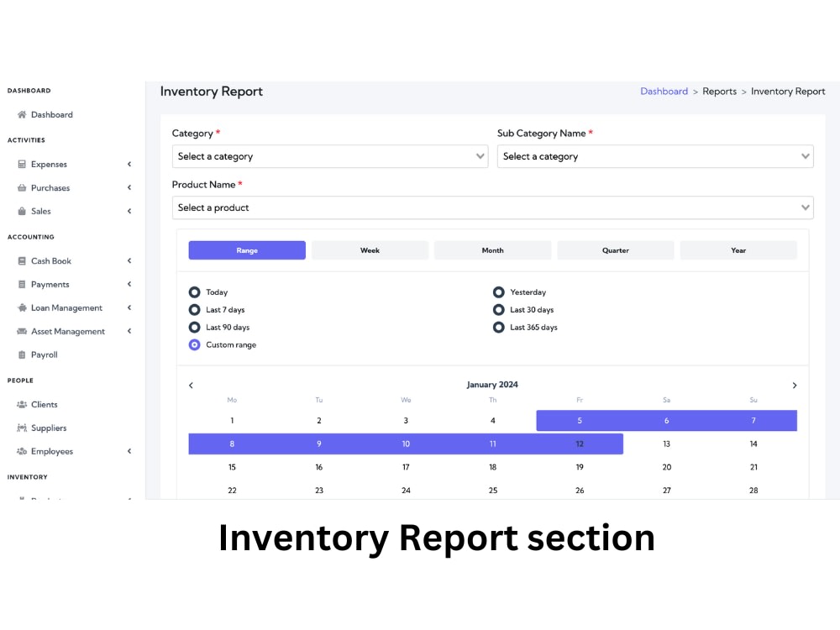The image size is (840, 630).
Task: Select January 22 in the calendar
Action: point(232,491)
